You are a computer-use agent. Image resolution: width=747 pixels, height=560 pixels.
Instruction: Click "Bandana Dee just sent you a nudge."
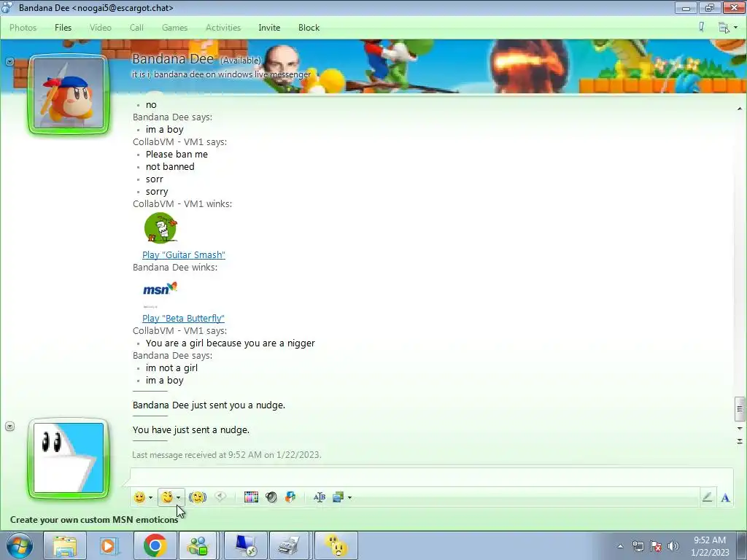point(209,405)
